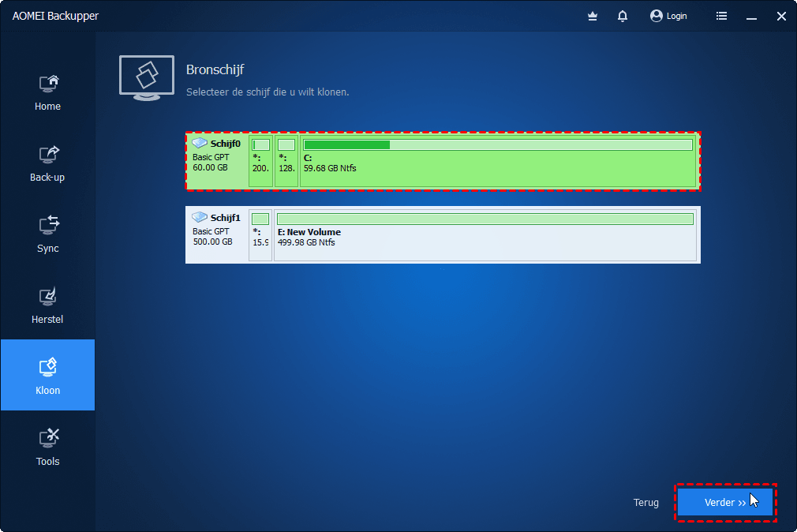Image resolution: width=797 pixels, height=532 pixels.
Task: Open the hamburger menu list icon
Action: [x=721, y=17]
